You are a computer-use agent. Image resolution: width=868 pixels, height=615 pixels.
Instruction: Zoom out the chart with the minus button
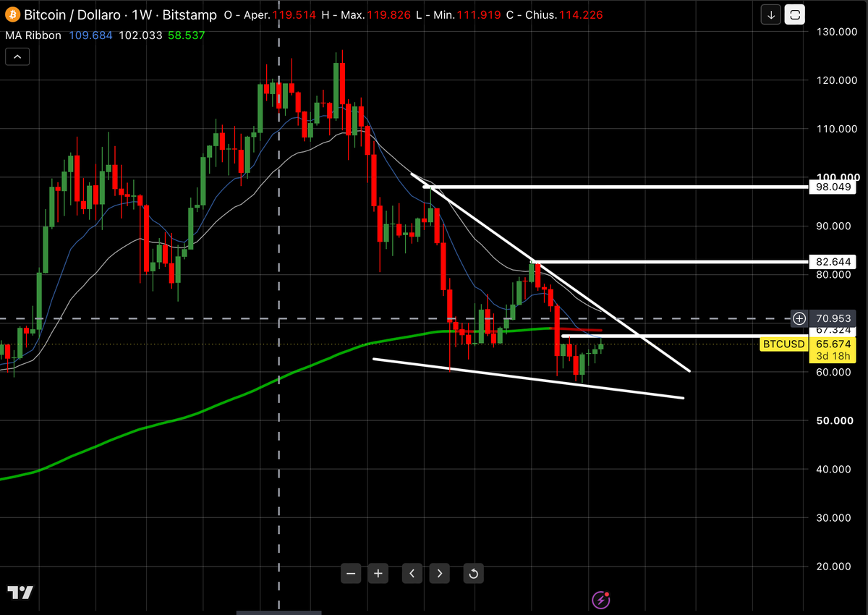[x=352, y=574]
